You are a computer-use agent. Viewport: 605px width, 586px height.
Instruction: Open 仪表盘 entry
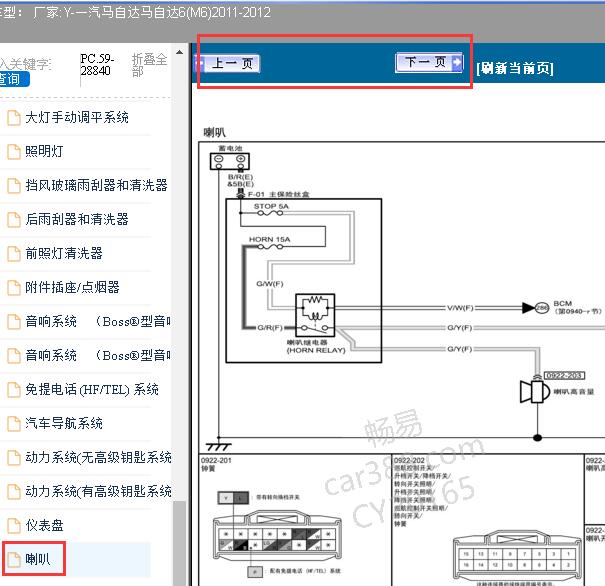(44, 525)
